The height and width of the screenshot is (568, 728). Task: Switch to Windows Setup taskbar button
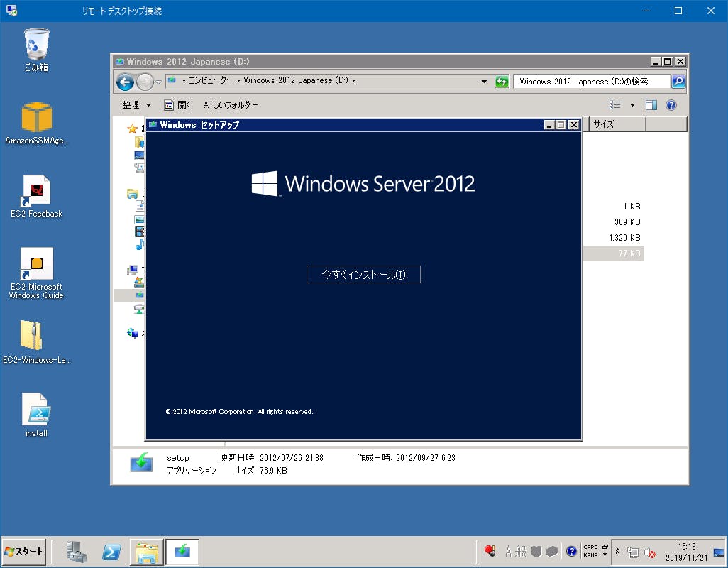tap(182, 552)
